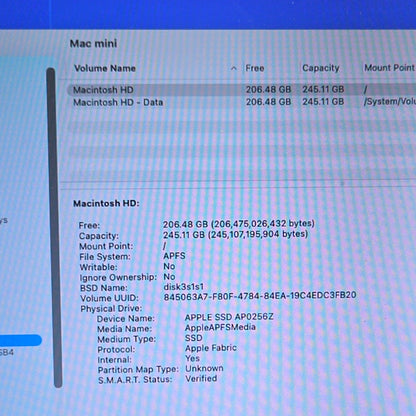This screenshot has height=416, width=416.
Task: Sort by the Capacity column header
Action: (321, 68)
